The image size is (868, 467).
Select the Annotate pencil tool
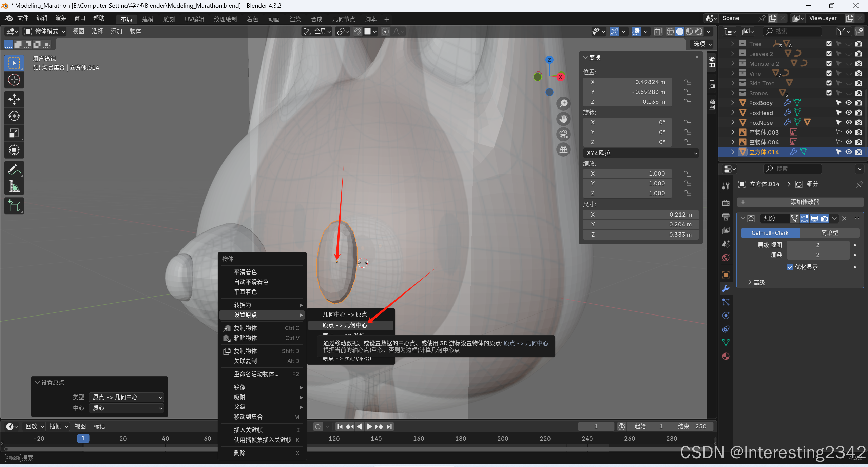[14, 169]
